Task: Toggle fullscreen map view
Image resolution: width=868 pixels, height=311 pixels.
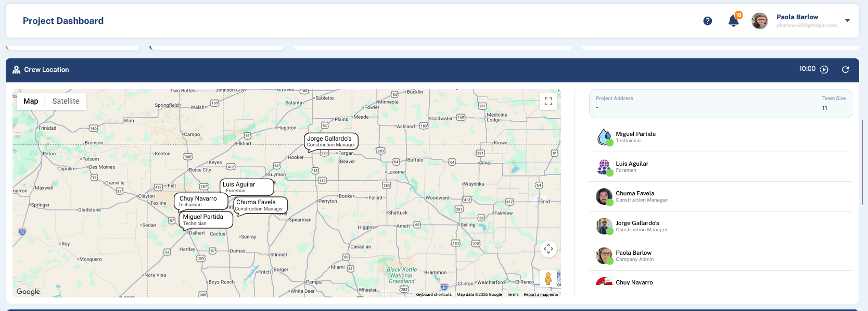Action: 548,102
